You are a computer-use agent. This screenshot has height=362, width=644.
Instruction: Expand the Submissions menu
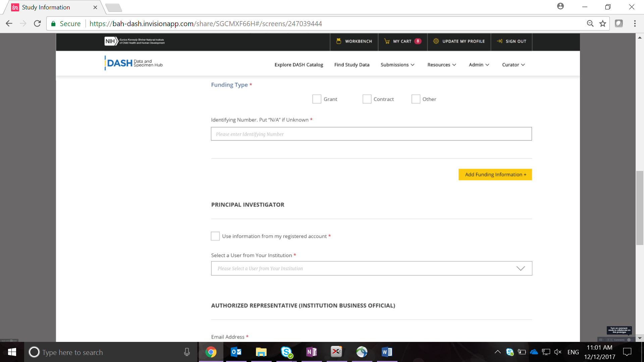pos(397,65)
